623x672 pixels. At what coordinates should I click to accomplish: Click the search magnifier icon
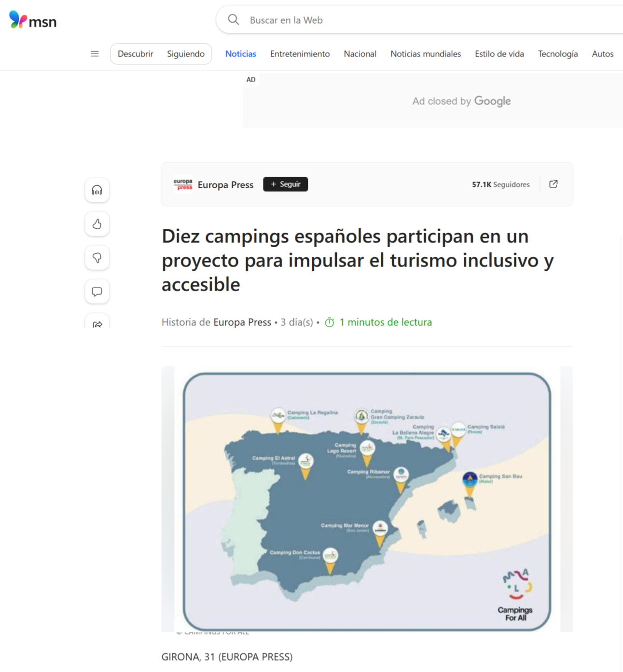[234, 20]
